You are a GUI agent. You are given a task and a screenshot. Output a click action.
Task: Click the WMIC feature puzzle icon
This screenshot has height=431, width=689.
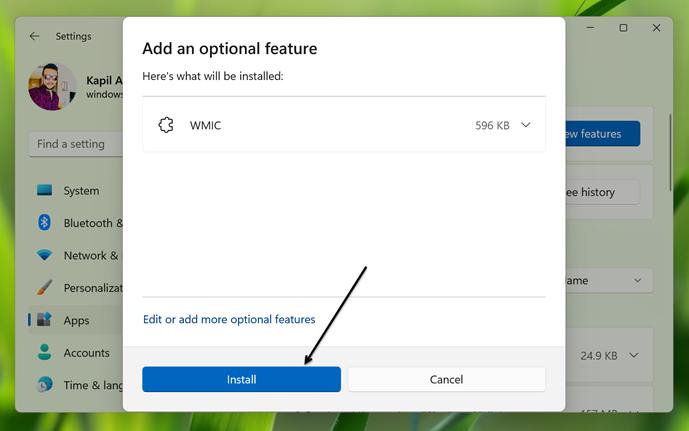(167, 125)
